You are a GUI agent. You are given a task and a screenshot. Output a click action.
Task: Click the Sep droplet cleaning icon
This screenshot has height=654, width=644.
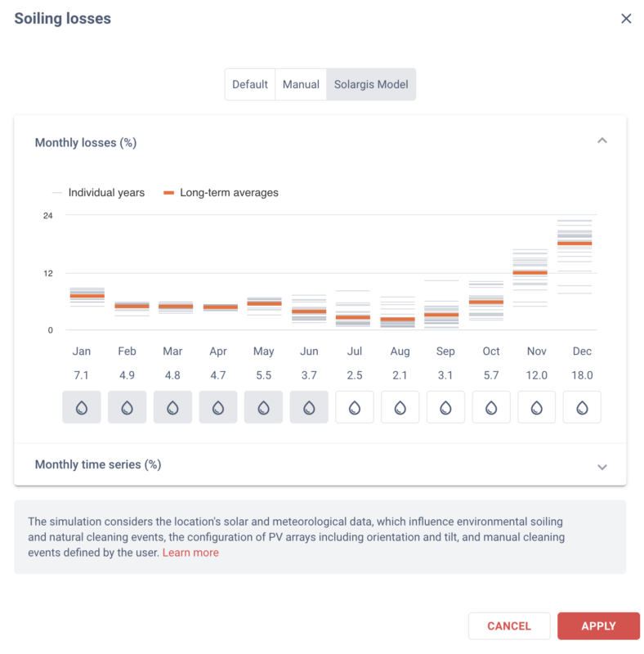[x=445, y=406]
